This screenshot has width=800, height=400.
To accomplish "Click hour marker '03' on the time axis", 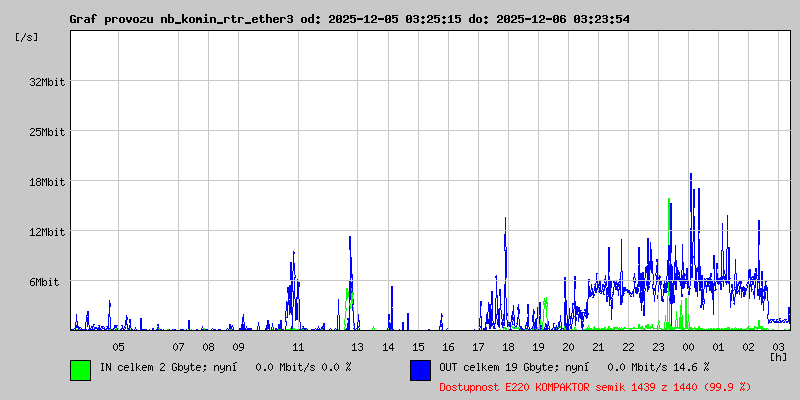I will [778, 346].
